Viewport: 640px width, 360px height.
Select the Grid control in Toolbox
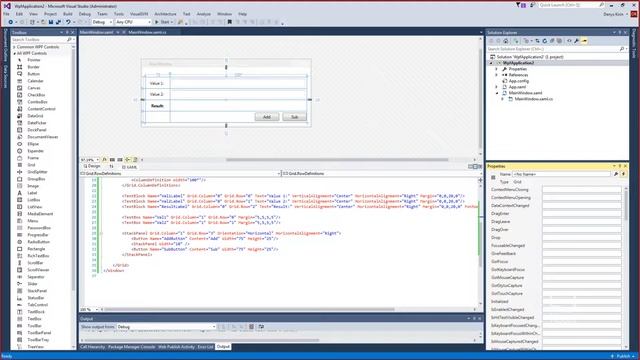31,165
